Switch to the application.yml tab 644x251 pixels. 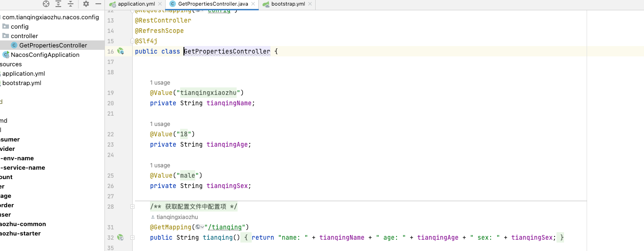click(x=136, y=4)
